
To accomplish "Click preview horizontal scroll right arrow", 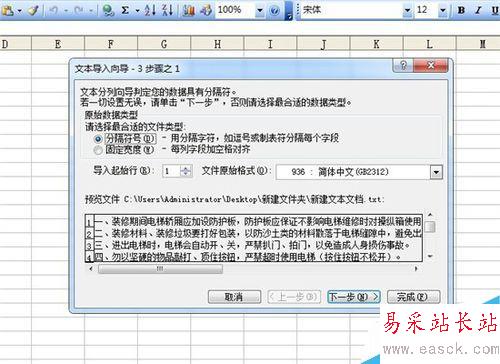I will (x=416, y=268).
